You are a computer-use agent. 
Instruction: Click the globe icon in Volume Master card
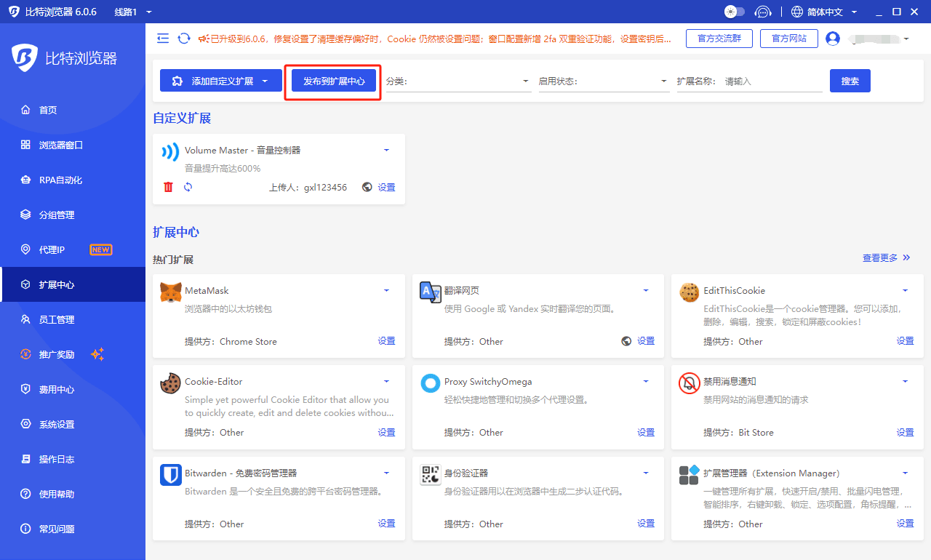(367, 187)
